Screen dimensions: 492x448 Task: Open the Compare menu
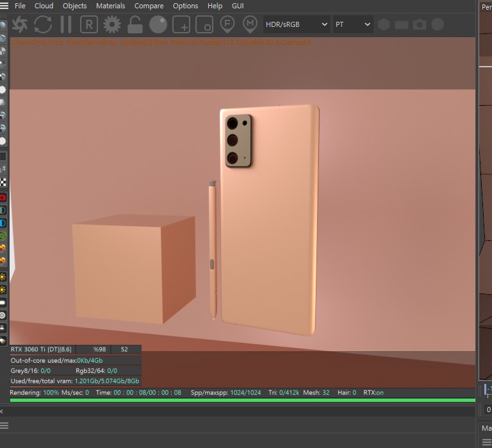(149, 6)
